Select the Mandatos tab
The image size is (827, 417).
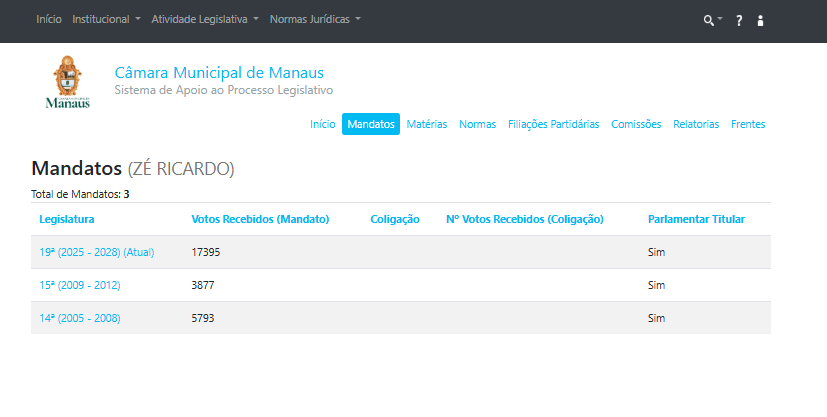371,124
